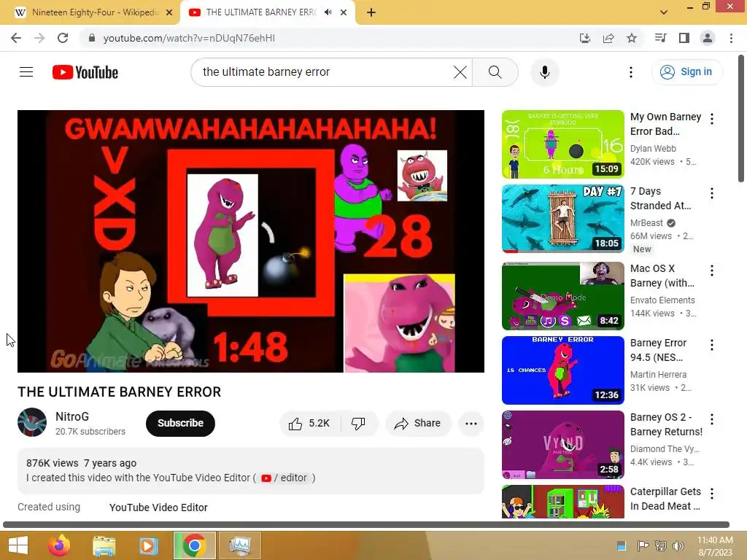Open the Windows Start button
747x560 pixels.
[18, 545]
